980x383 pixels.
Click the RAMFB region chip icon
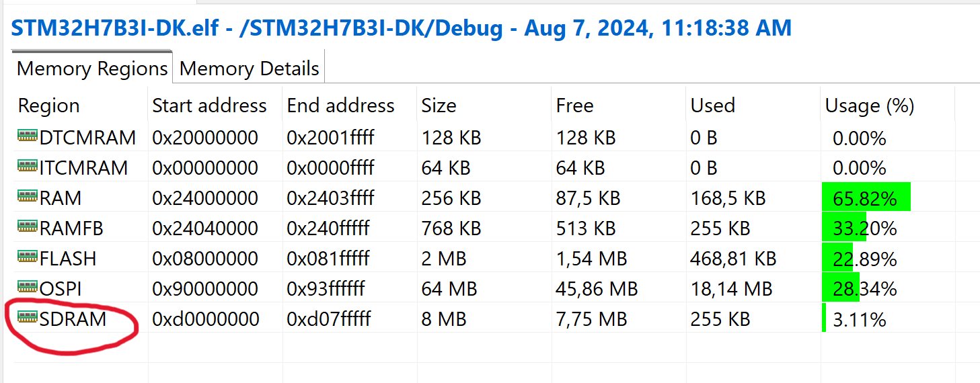pyautogui.click(x=28, y=228)
